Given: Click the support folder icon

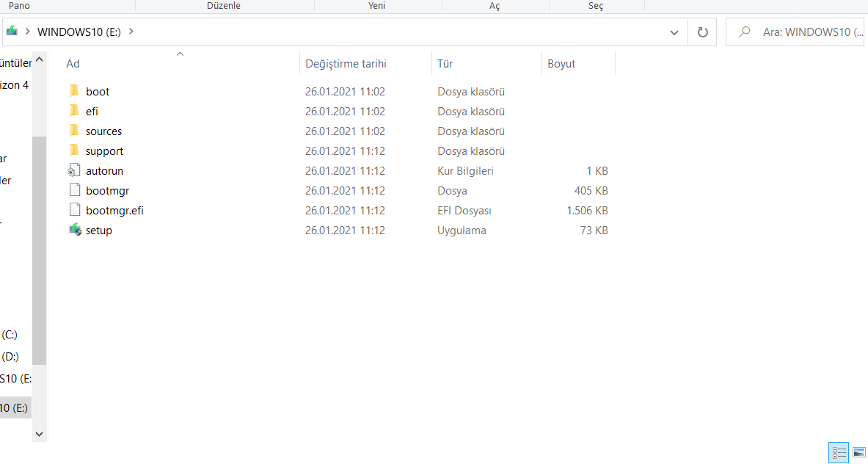Looking at the screenshot, I should pyautogui.click(x=74, y=151).
